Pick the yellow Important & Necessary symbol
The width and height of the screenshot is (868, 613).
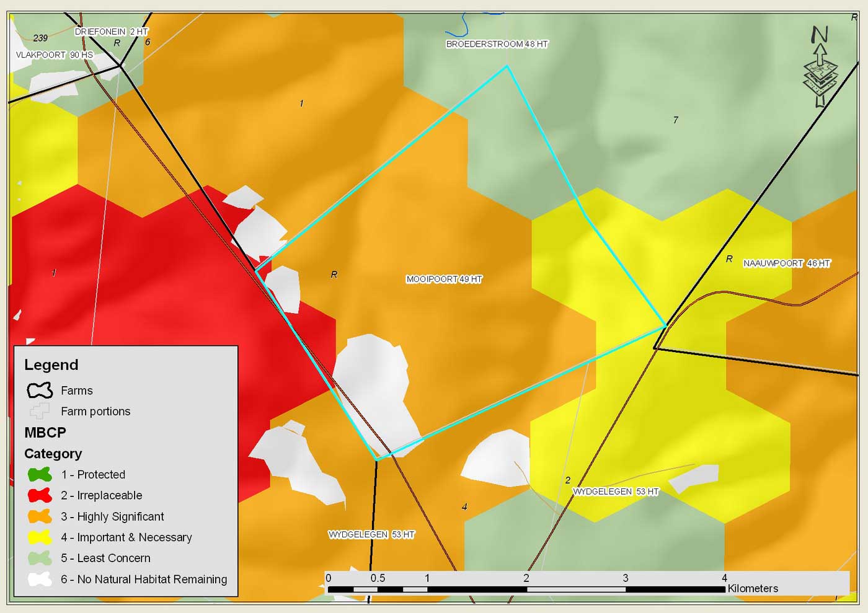(40, 537)
